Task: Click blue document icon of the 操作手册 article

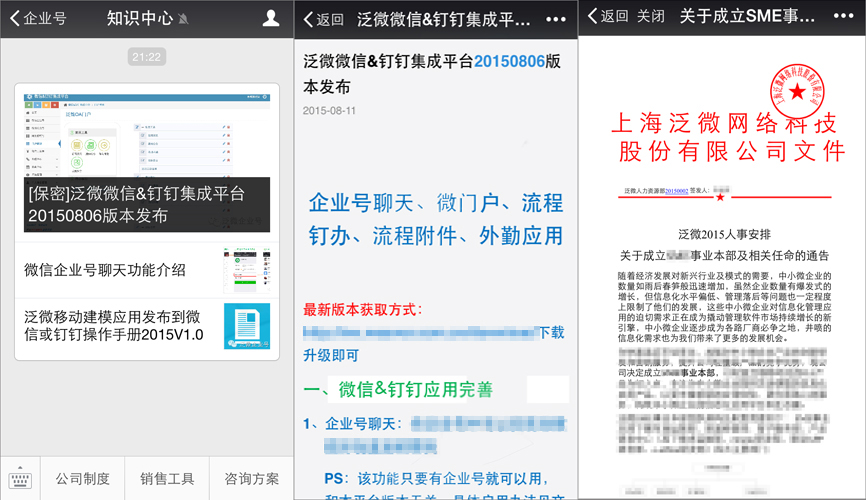Action: coord(247,326)
